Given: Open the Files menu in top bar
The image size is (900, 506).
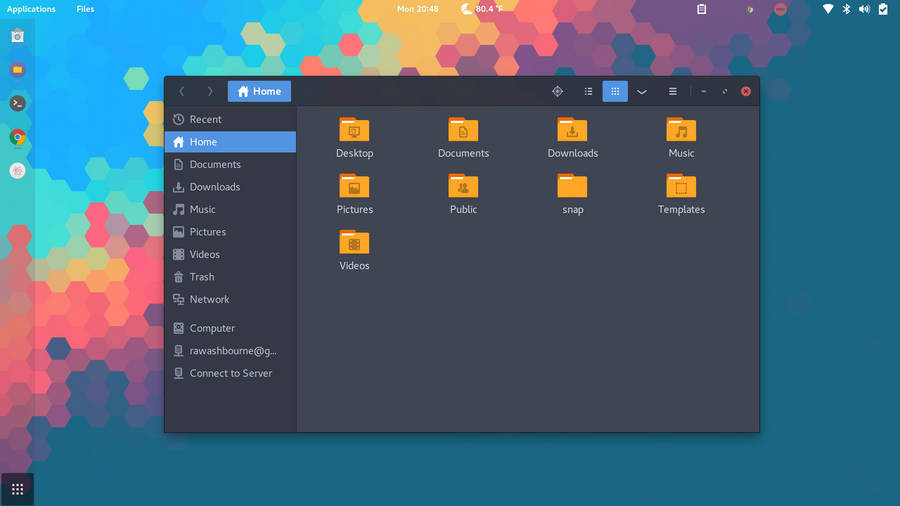Looking at the screenshot, I should pos(85,9).
